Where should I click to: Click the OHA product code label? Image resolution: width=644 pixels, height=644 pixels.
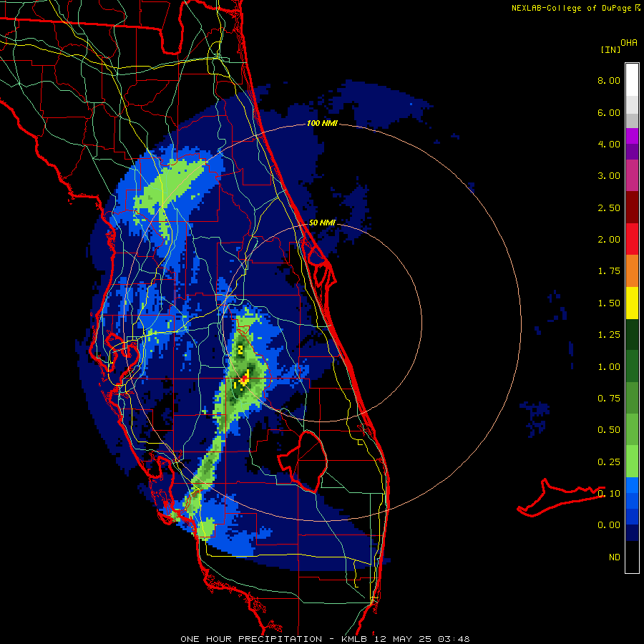click(x=629, y=43)
